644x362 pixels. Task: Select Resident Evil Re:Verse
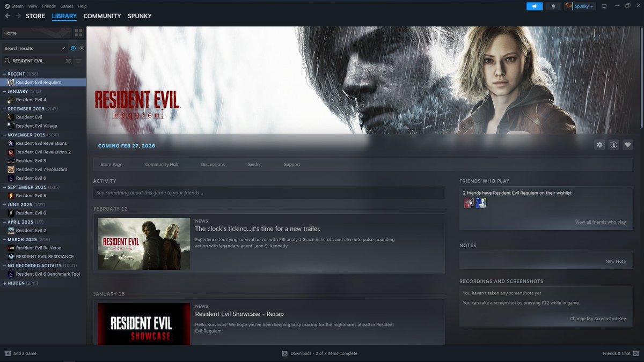coord(43,248)
